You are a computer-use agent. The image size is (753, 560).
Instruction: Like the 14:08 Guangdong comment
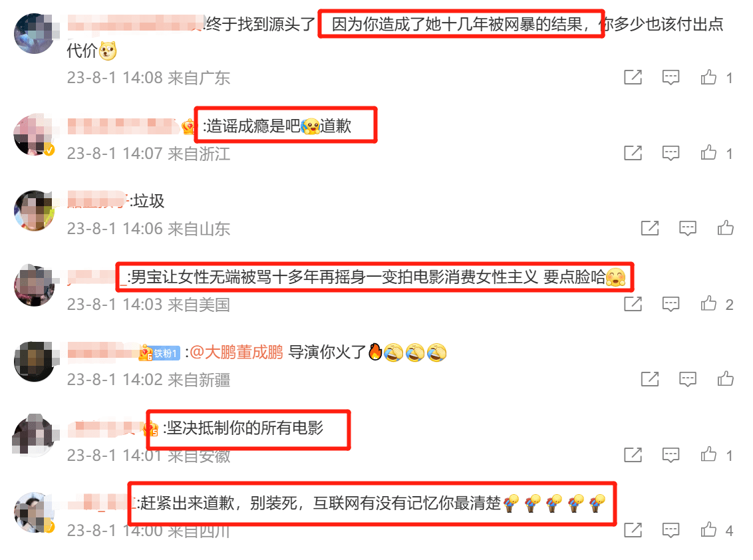tap(708, 77)
